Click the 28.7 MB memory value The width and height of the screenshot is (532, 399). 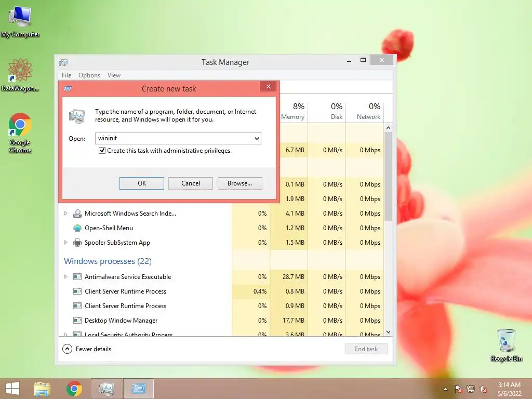click(x=293, y=277)
